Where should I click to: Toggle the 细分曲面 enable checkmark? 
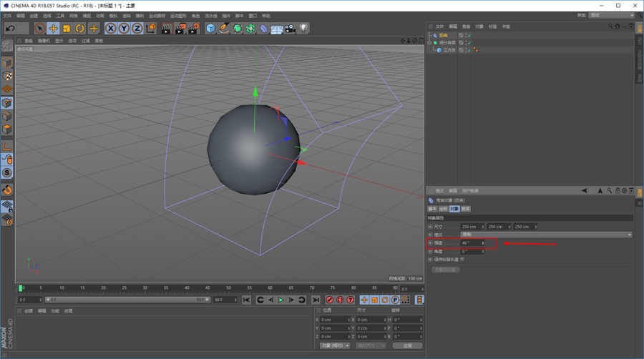coord(469,43)
